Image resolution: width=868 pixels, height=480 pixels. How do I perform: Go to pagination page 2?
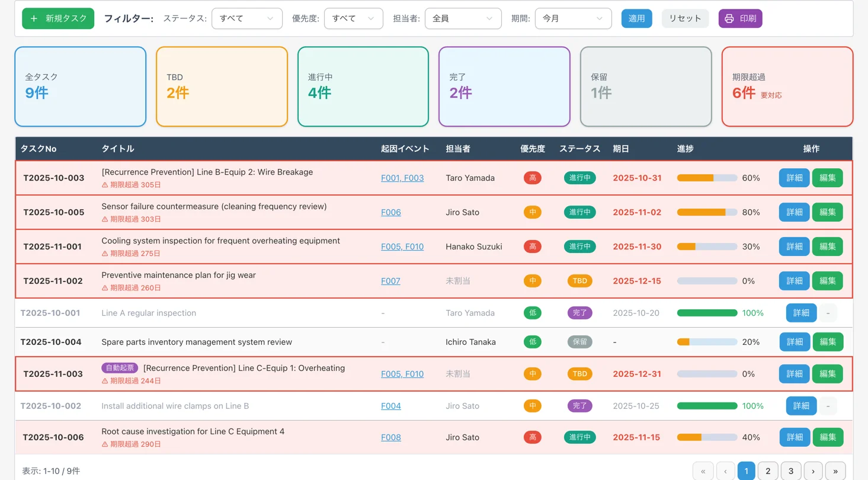[x=768, y=471]
